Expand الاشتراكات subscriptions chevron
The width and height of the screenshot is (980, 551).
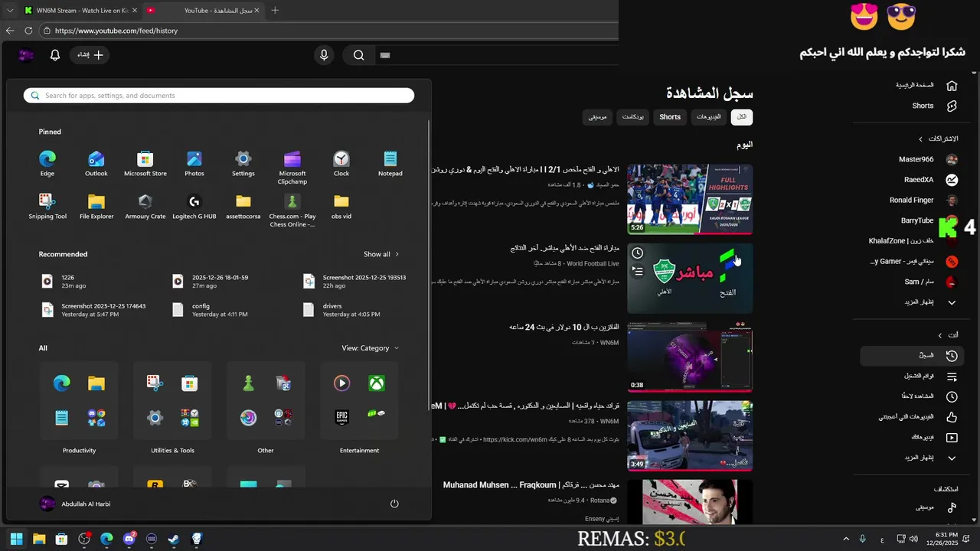pos(921,139)
